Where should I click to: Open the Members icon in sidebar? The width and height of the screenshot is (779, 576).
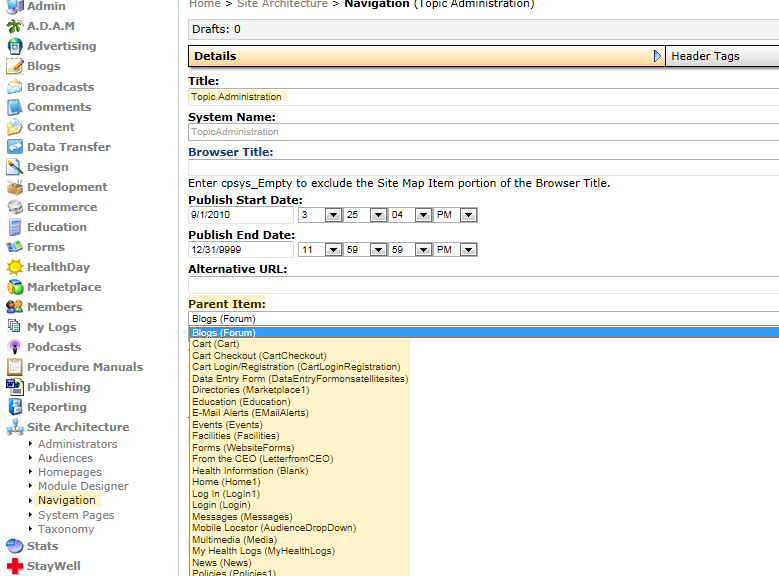pyautogui.click(x=14, y=307)
